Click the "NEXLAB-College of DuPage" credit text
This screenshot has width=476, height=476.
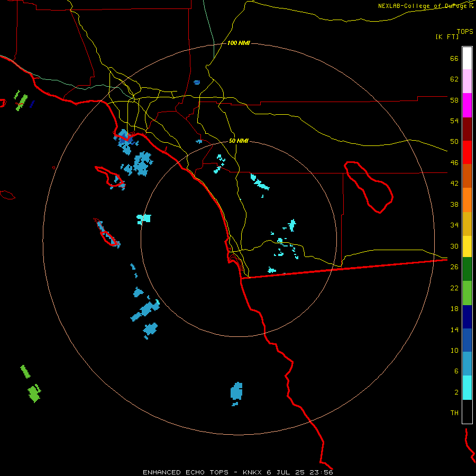[x=423, y=6]
